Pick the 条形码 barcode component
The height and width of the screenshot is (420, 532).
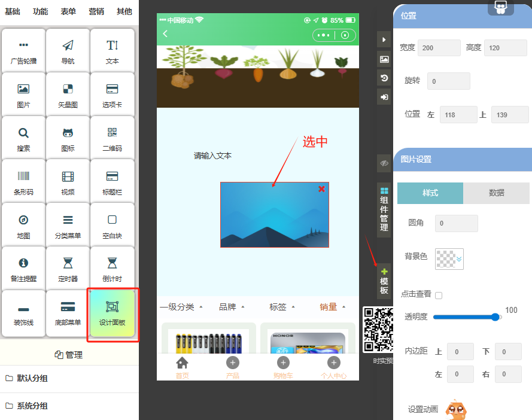pyautogui.click(x=24, y=182)
